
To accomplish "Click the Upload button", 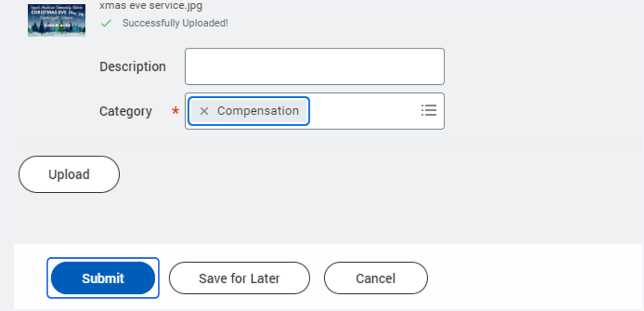I will 69,175.
